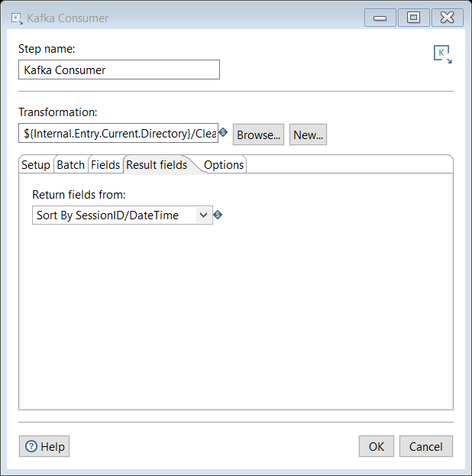
Task: Open Help for this step
Action: (x=44, y=446)
